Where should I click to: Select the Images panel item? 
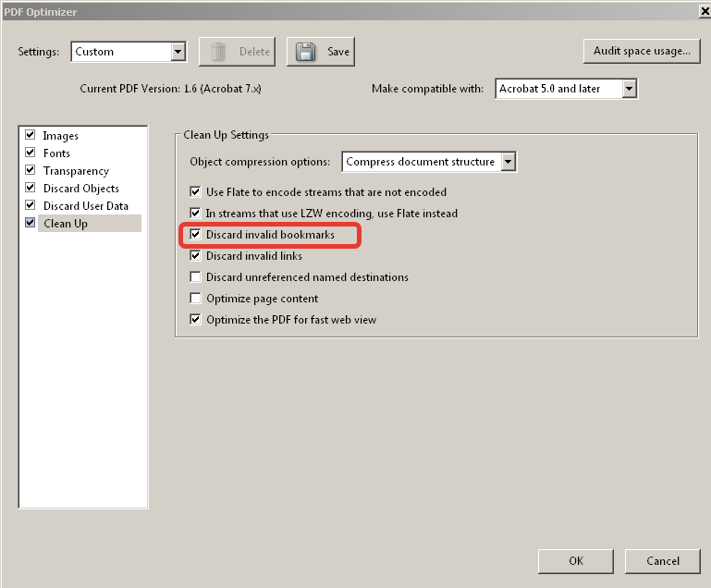(x=60, y=136)
